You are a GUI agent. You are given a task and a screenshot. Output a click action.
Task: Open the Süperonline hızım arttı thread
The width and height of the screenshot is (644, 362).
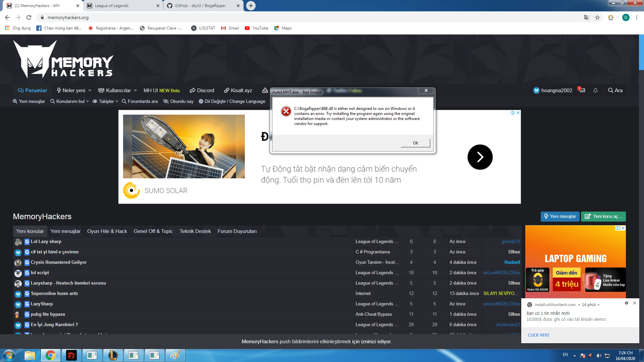point(54,294)
